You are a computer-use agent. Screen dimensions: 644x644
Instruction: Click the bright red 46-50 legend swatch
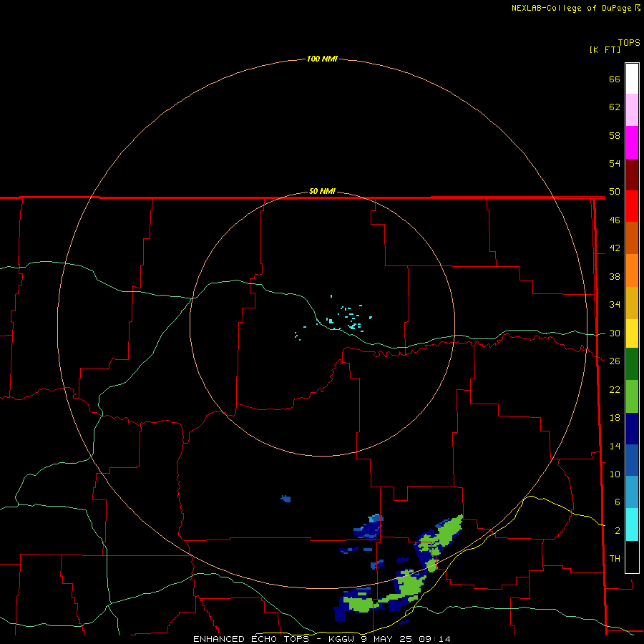tap(632, 206)
